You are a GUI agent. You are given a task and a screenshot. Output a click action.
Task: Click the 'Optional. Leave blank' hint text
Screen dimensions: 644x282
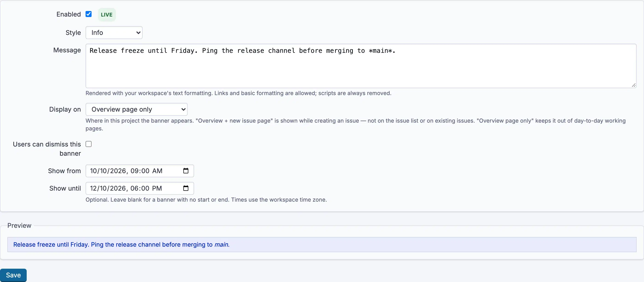click(206, 200)
